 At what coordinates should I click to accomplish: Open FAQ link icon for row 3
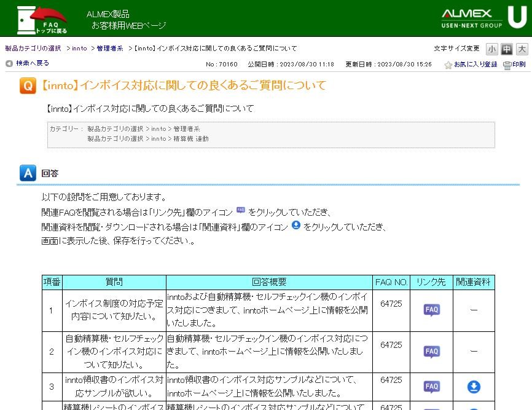coord(432,387)
